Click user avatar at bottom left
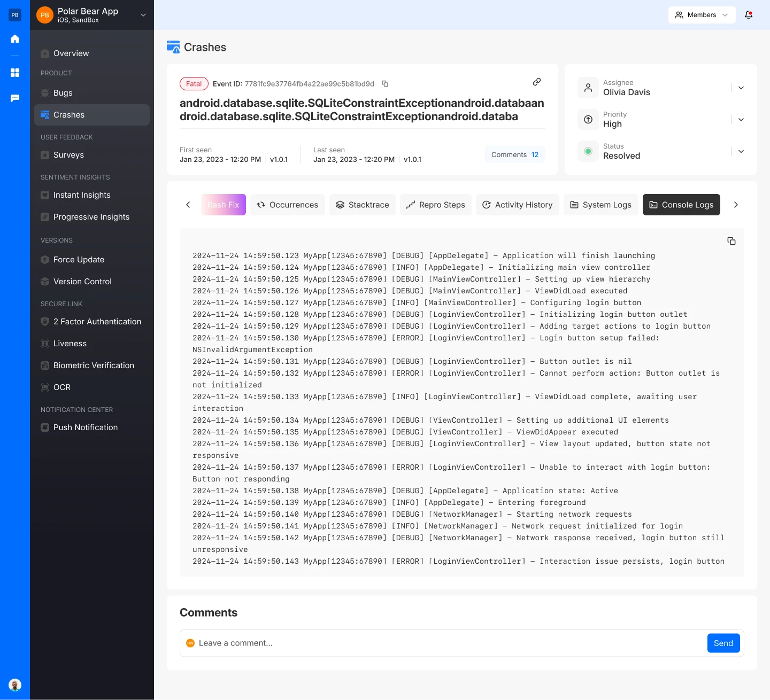 pos(15,685)
